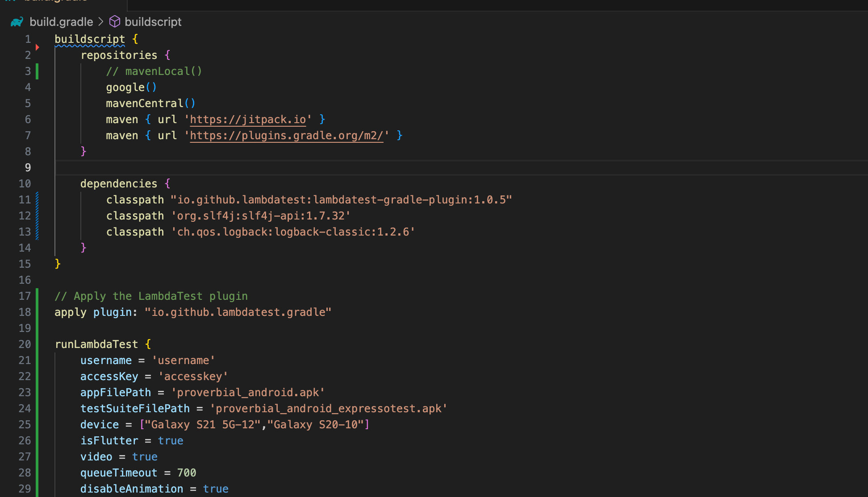Open the https://plugins.gradle.org/m2/ link

287,136
